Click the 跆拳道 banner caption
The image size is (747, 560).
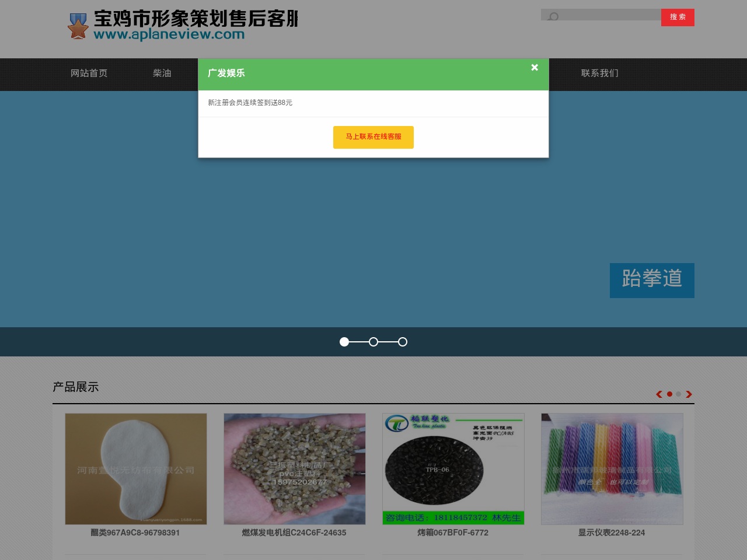coord(652,280)
